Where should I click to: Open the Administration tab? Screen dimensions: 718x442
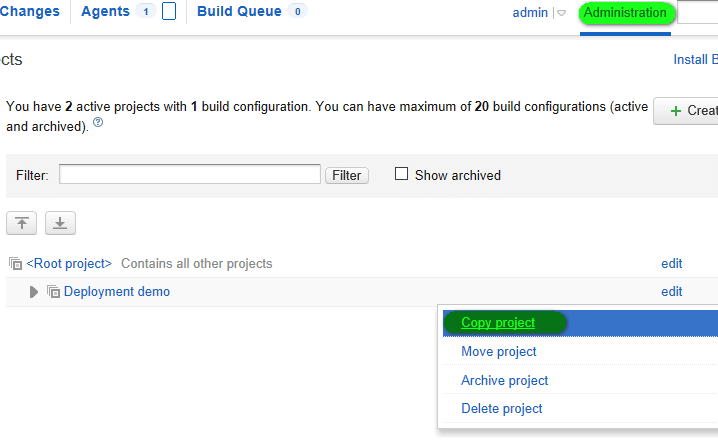[625, 13]
